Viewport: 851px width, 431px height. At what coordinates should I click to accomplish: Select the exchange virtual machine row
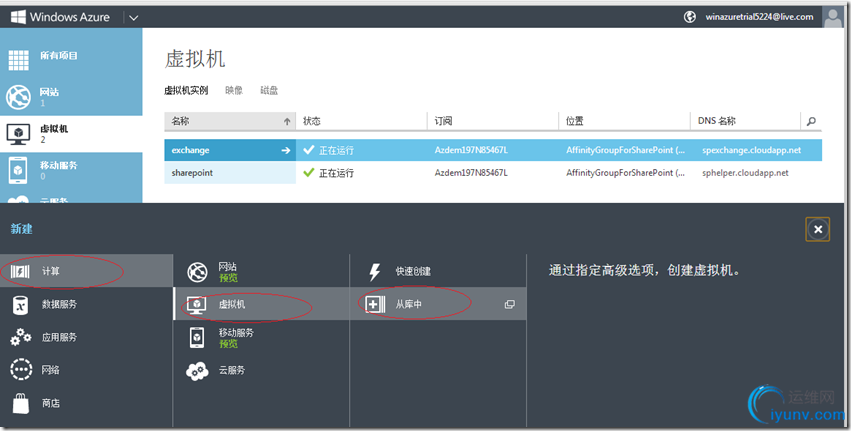click(x=493, y=150)
